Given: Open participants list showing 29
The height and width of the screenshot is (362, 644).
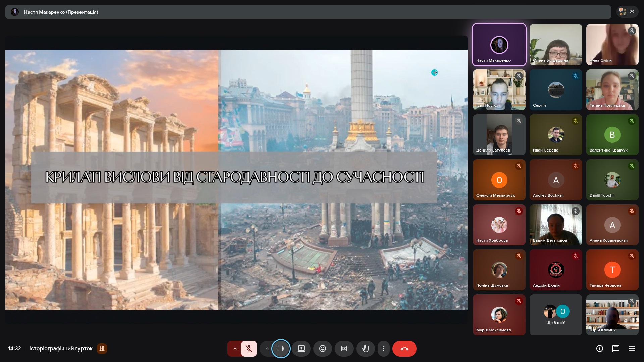Looking at the screenshot, I should click(627, 12).
